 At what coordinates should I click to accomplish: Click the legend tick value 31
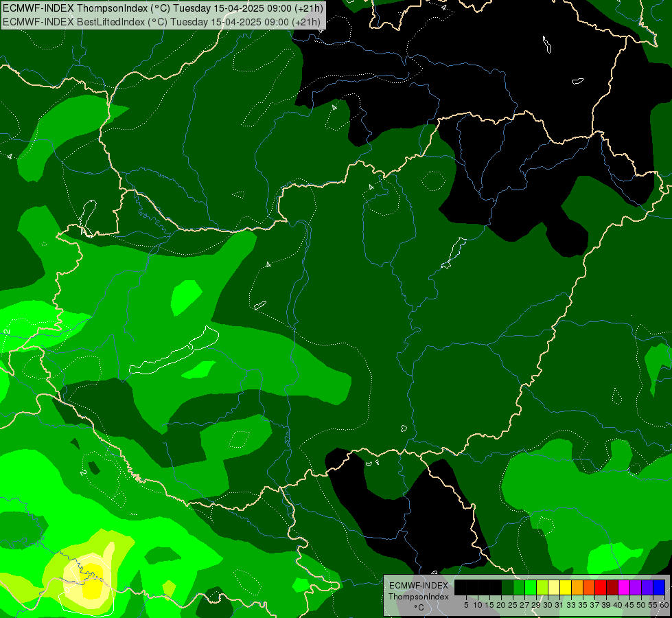pyautogui.click(x=559, y=605)
